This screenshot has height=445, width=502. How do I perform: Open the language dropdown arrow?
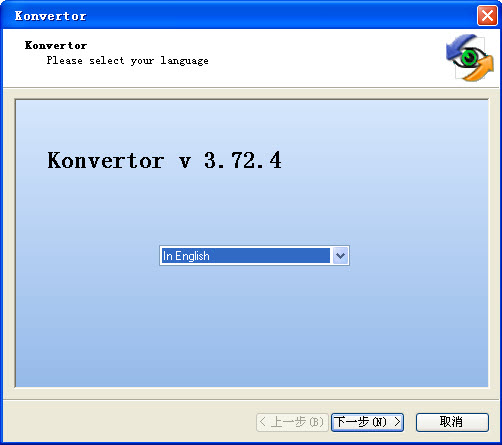[x=340, y=256]
